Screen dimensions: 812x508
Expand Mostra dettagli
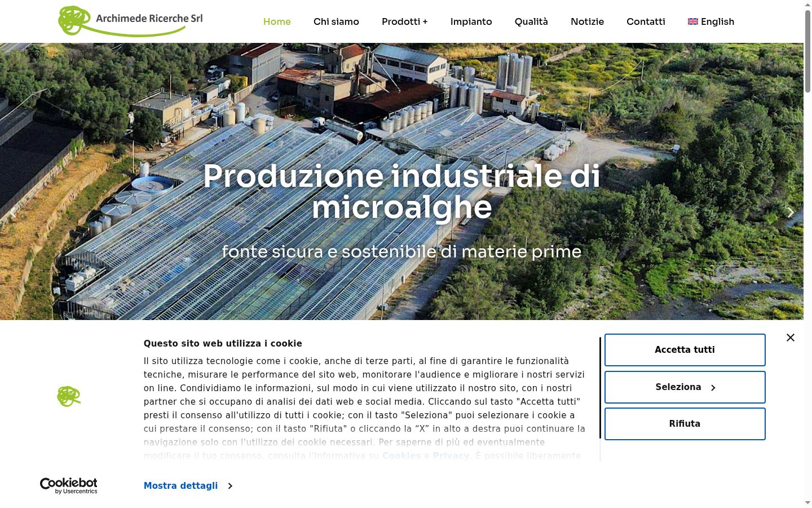click(188, 485)
